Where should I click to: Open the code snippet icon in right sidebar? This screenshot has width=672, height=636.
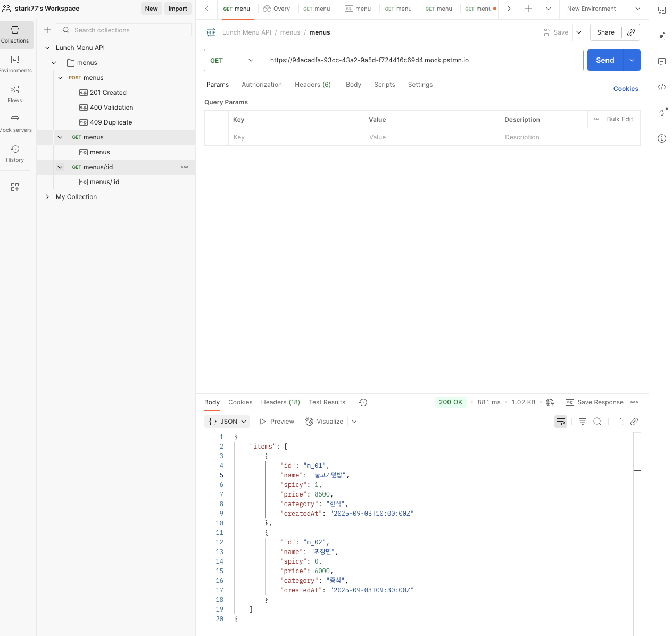(662, 87)
